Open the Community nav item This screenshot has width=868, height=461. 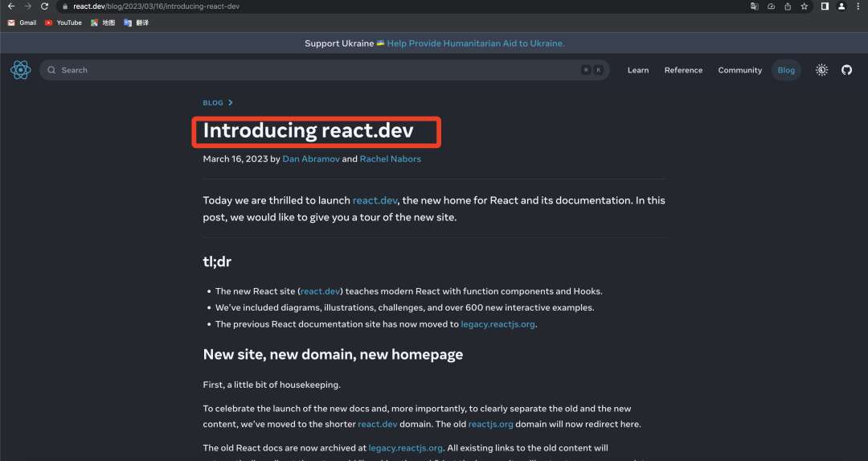pos(739,70)
